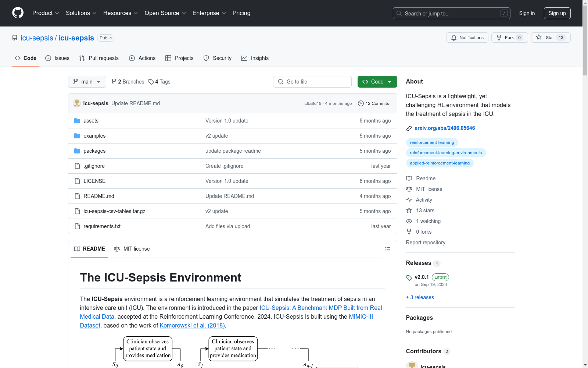
Task: Click the eye icon beside watching
Action: point(409,221)
